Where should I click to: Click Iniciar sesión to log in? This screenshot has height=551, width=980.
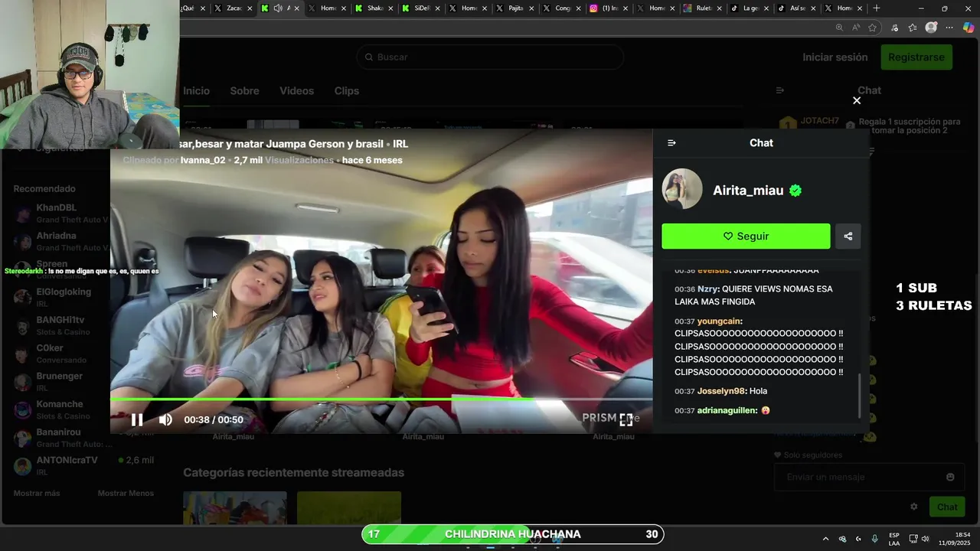point(835,57)
